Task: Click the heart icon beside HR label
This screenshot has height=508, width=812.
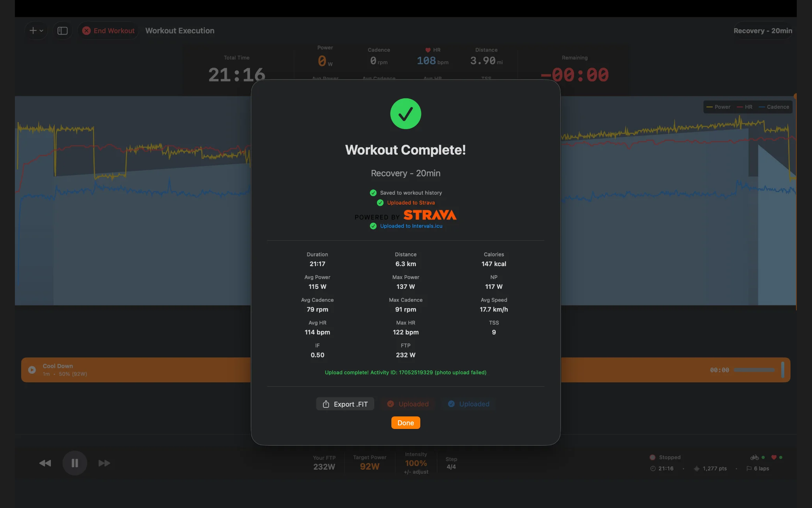Action: pos(428,50)
